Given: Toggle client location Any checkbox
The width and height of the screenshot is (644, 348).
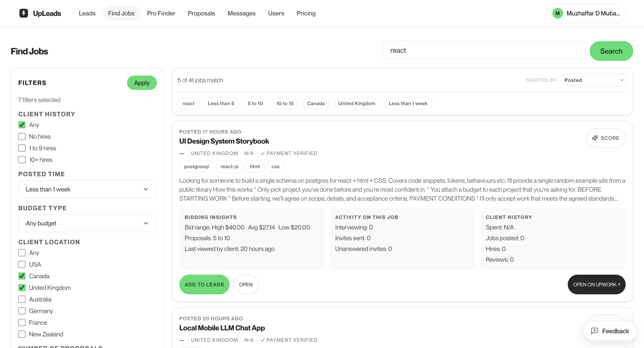Looking at the screenshot, I should [x=22, y=253].
